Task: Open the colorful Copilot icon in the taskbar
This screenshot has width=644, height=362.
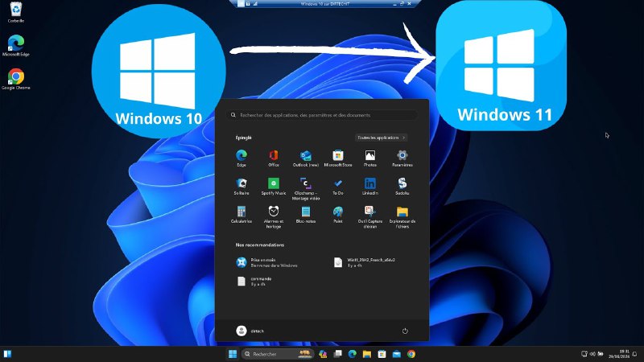Action: (323, 354)
